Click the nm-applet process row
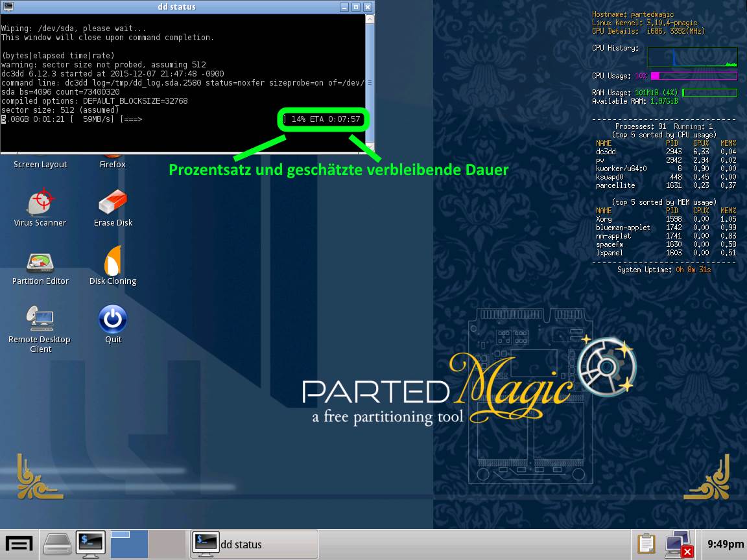 (x=665, y=236)
